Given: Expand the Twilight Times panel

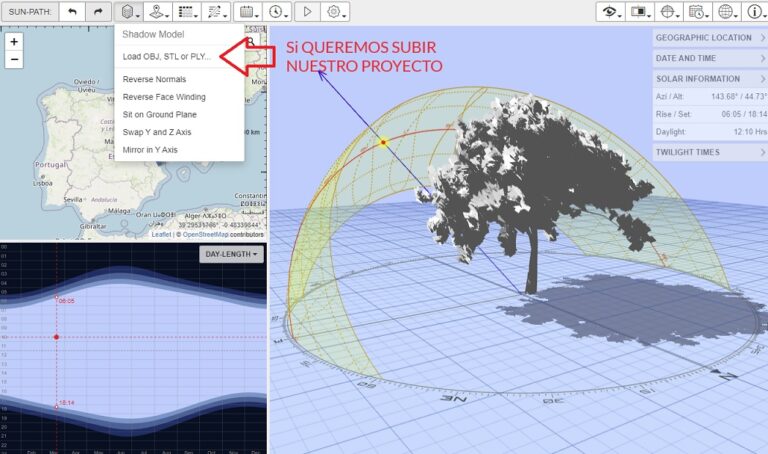Looking at the screenshot, I should tap(711, 152).
